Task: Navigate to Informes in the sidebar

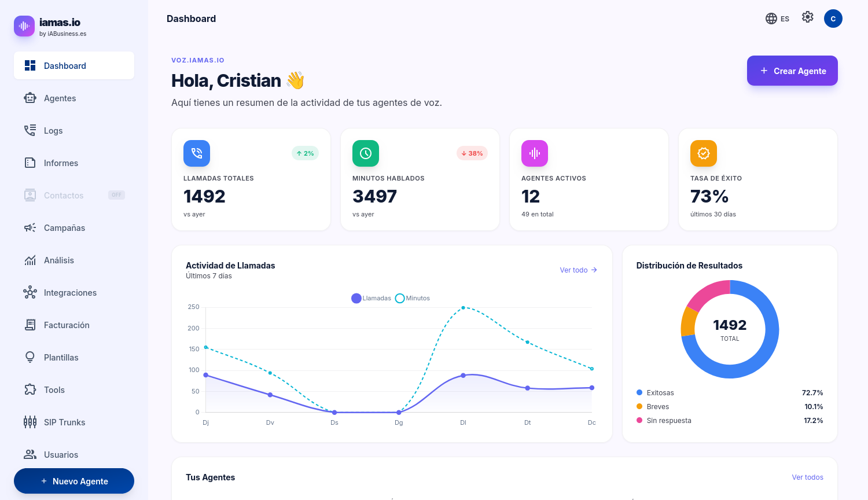Action: [x=74, y=163]
